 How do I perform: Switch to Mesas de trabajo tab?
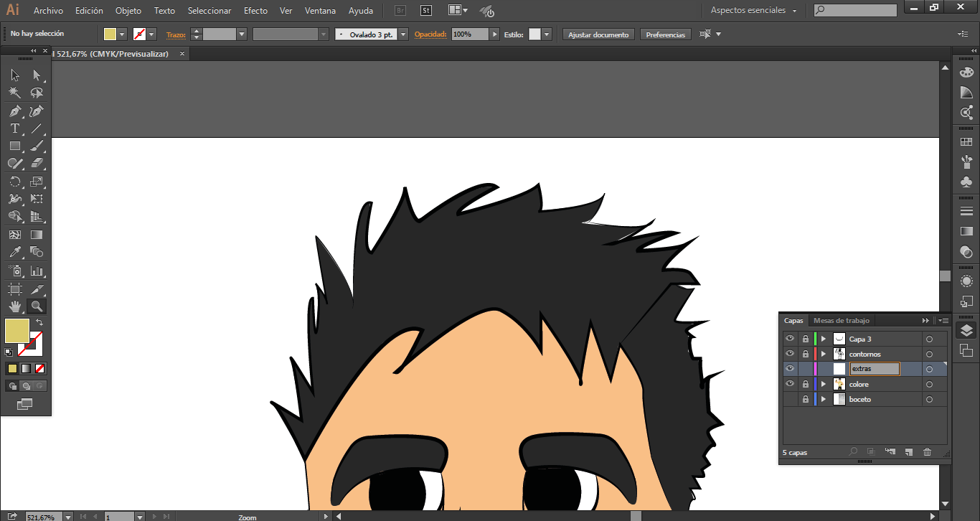(841, 321)
